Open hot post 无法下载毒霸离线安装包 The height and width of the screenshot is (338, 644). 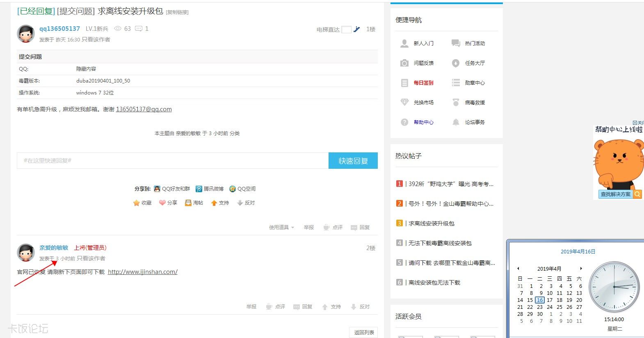click(440, 243)
